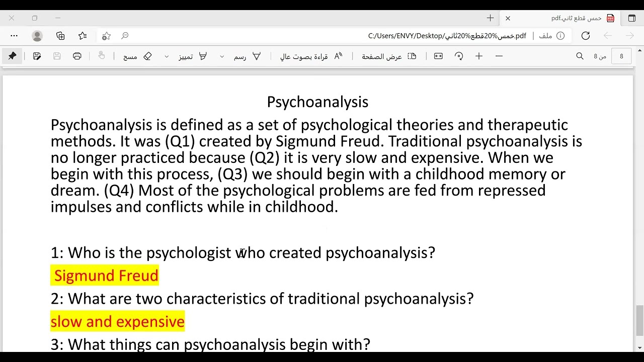Open a new browser tab
Image resolution: width=644 pixels, height=362 pixels.
[x=490, y=18]
